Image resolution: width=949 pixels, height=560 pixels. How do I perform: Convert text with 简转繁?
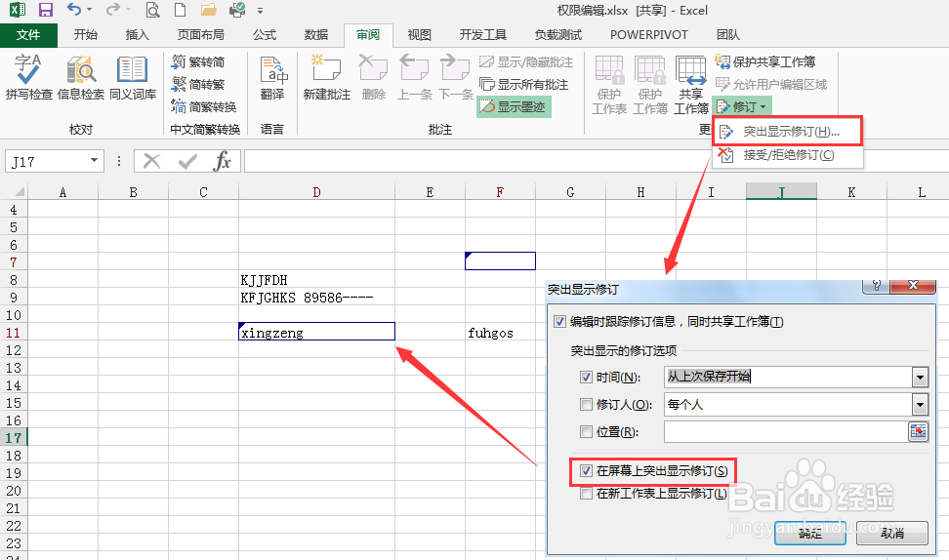198,84
